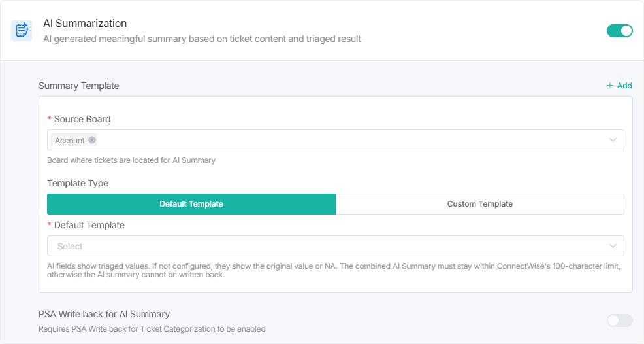Open the Default Template dropdown chevron
Screen dimensions: 644x344
click(x=613, y=246)
